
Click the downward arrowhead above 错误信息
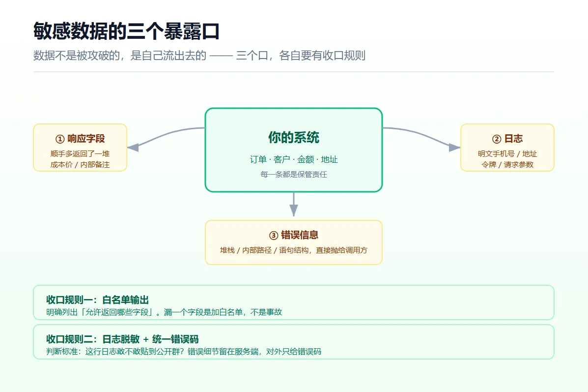pos(294,211)
